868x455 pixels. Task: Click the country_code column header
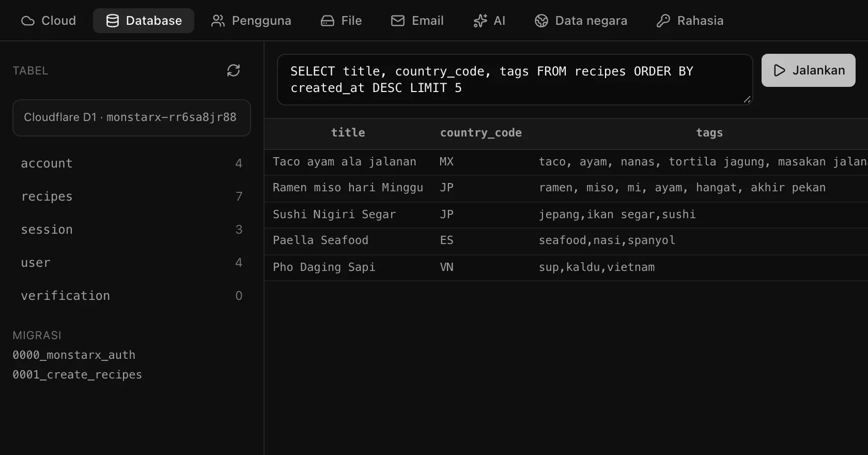[481, 133]
